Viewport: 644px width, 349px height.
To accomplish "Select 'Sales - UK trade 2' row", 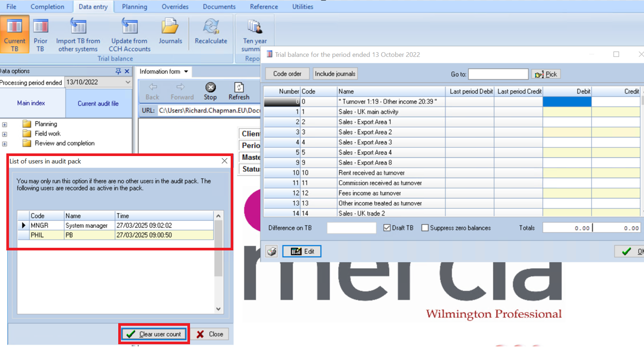I will click(x=452, y=213).
